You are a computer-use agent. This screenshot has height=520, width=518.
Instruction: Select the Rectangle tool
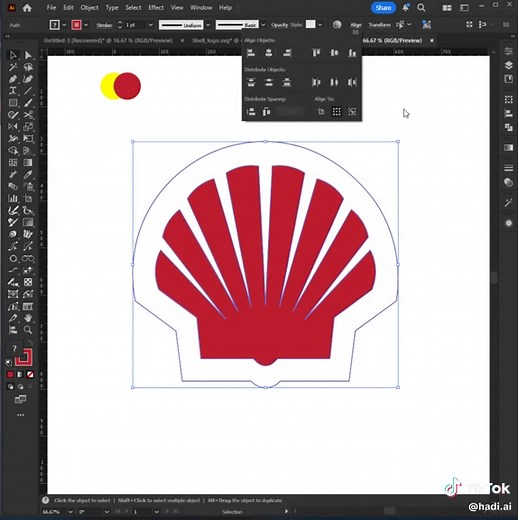click(x=13, y=103)
